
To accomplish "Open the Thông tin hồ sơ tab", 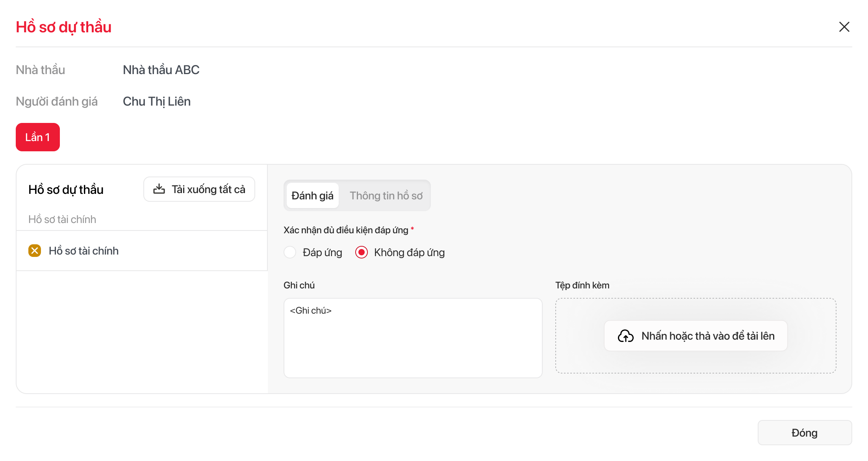I will point(386,195).
